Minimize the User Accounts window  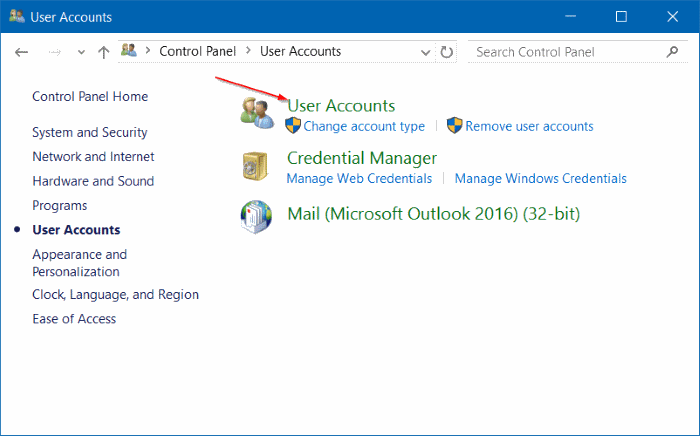pyautogui.click(x=570, y=17)
